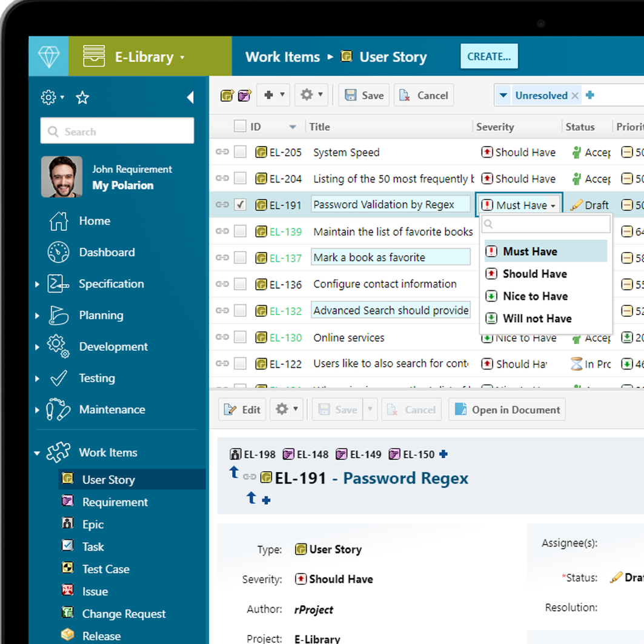Screen dimensions: 644x644
Task: Click the Edit button in detail toolbar
Action: pyautogui.click(x=242, y=410)
